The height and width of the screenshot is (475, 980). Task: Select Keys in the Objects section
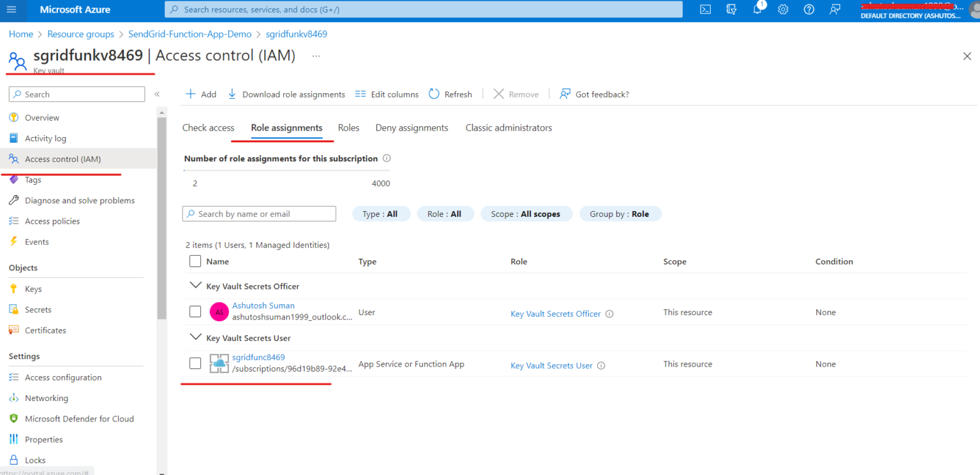coord(33,288)
